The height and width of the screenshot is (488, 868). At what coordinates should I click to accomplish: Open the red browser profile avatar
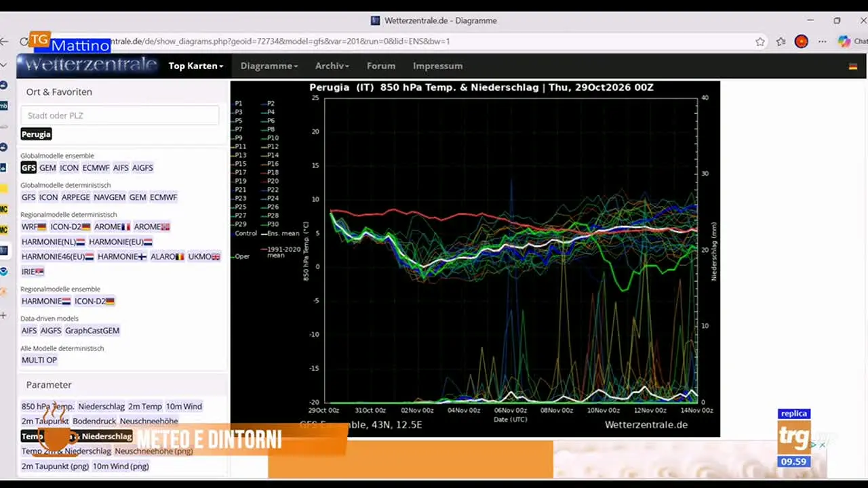tap(802, 41)
